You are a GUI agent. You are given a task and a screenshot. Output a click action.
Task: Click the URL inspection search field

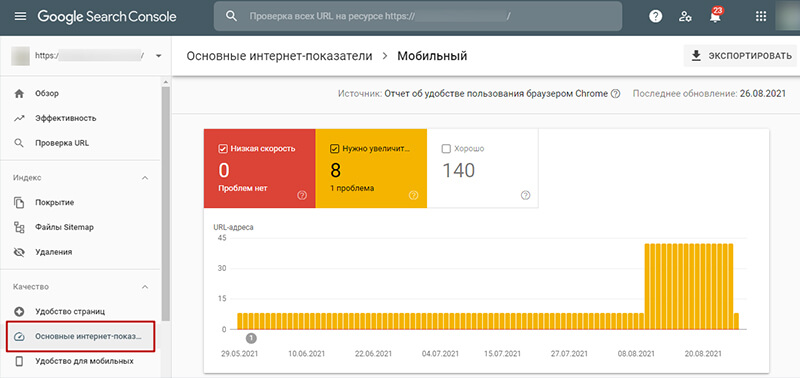tap(418, 16)
